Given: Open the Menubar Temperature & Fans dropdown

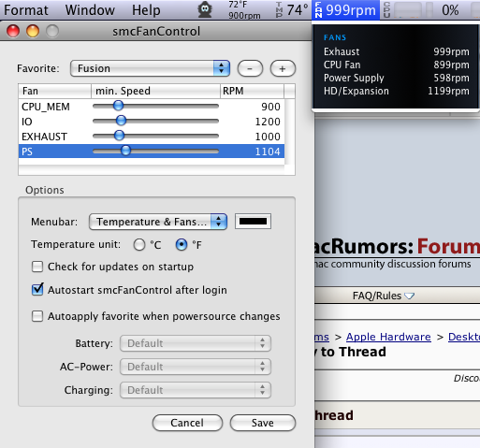Looking at the screenshot, I should [x=158, y=222].
